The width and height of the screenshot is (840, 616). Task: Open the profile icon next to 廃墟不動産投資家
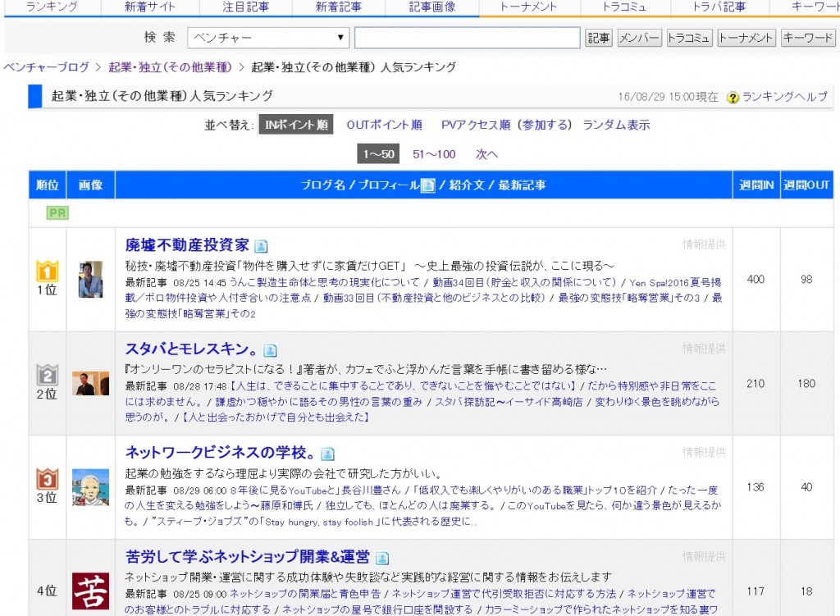pos(261,244)
